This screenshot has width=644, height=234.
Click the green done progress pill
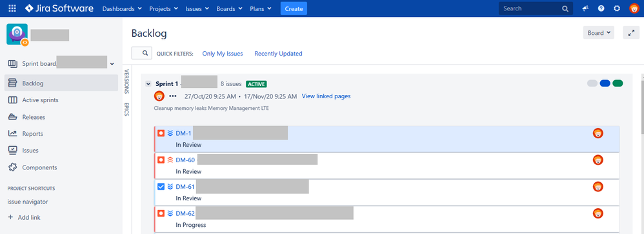[618, 83]
